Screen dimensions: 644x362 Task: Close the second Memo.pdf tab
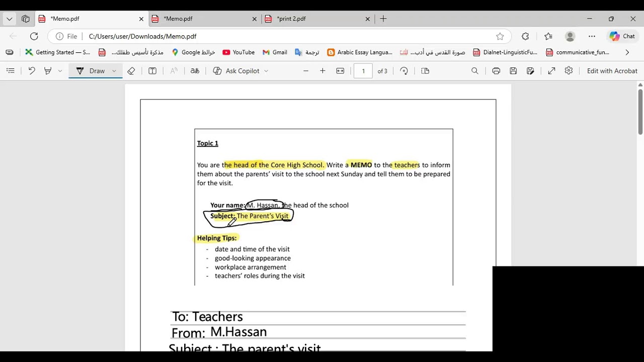click(x=254, y=19)
